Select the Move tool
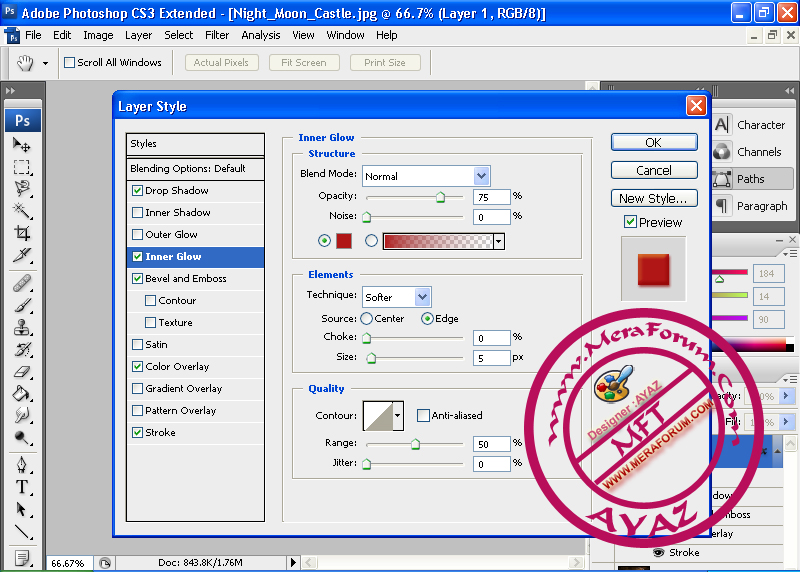 click(21, 145)
